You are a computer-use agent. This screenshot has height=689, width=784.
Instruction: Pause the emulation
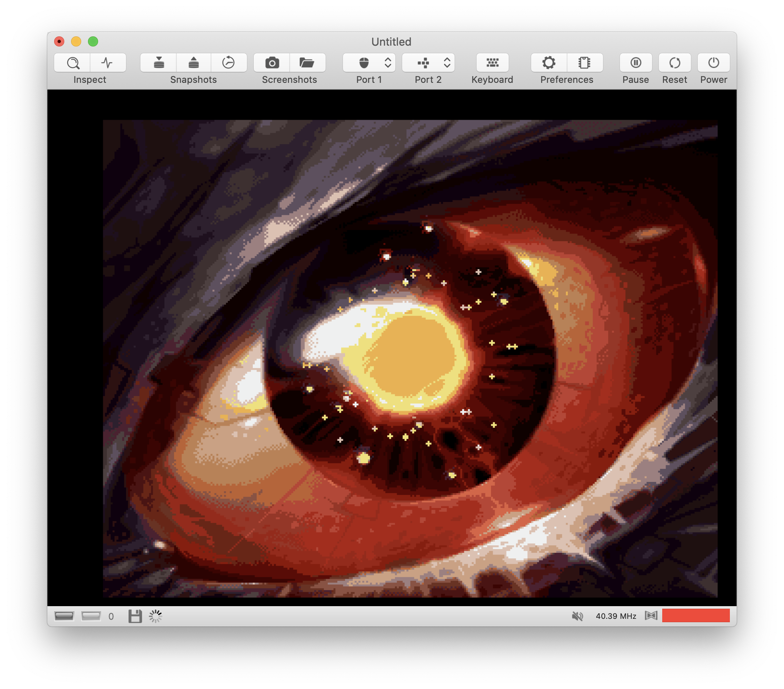[x=636, y=63]
